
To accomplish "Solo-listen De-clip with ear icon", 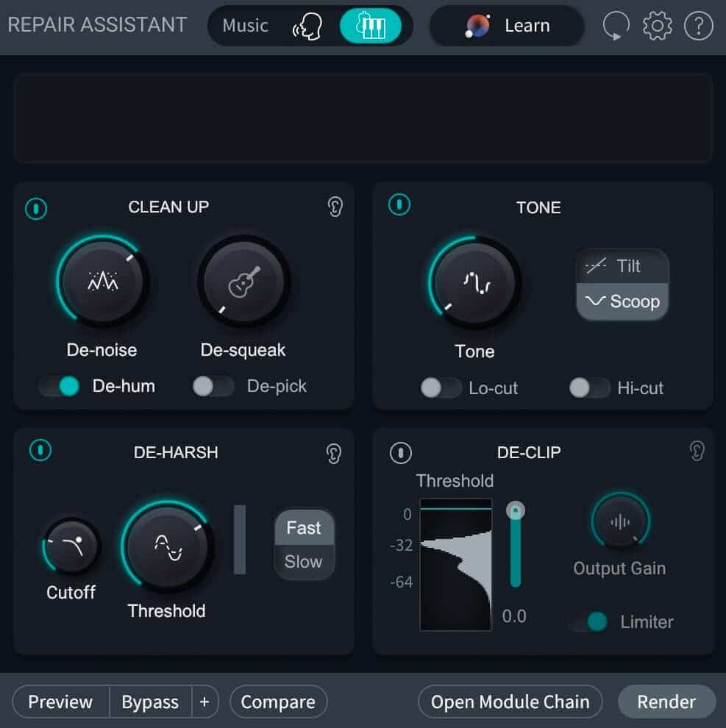I will pyautogui.click(x=697, y=451).
